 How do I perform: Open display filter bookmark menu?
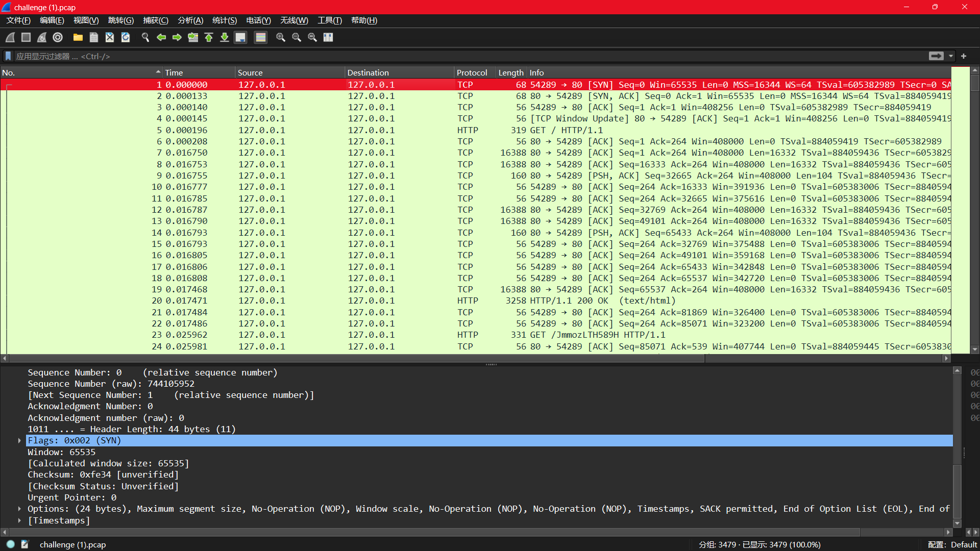click(x=8, y=56)
